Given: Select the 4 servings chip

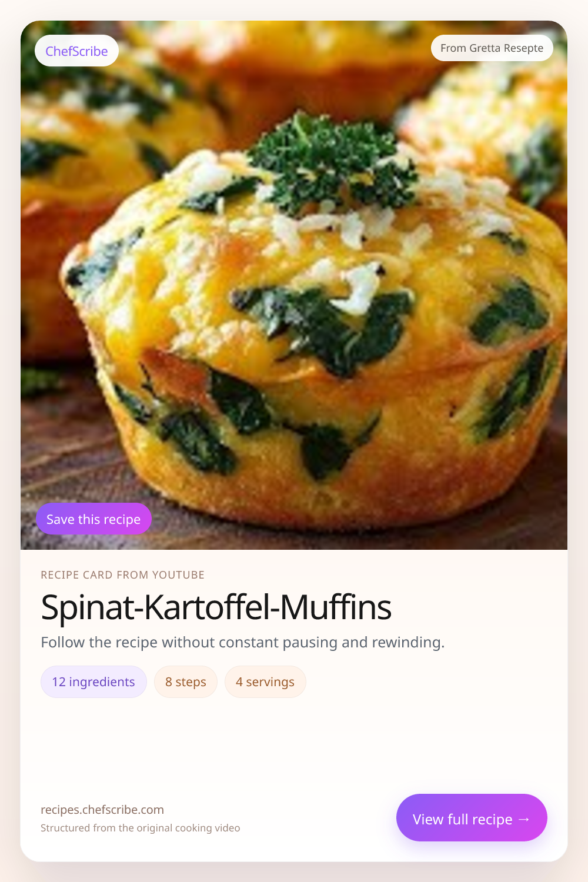Looking at the screenshot, I should click(x=265, y=682).
